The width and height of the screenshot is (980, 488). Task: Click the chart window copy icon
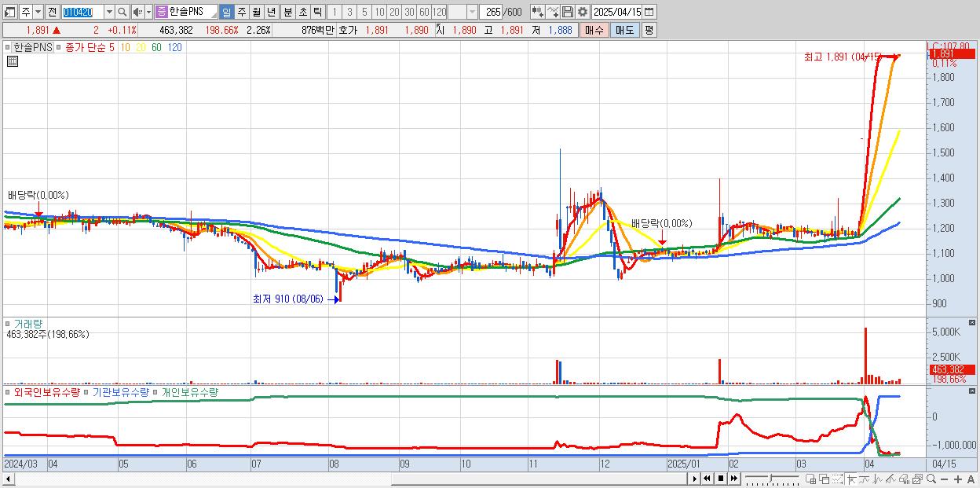[x=917, y=479]
